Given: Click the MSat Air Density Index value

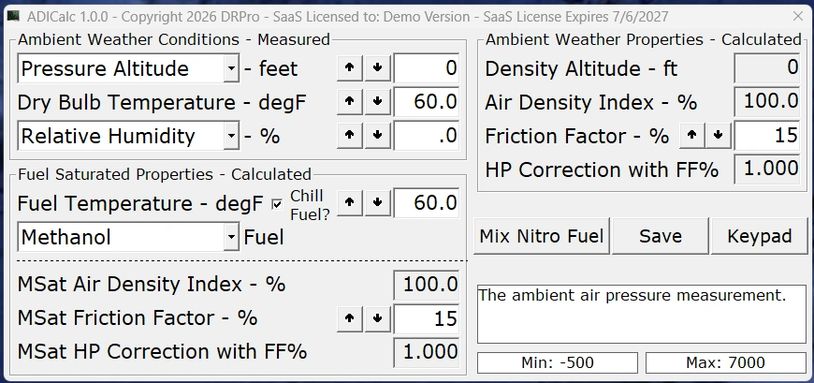Looking at the screenshot, I should (x=426, y=284).
